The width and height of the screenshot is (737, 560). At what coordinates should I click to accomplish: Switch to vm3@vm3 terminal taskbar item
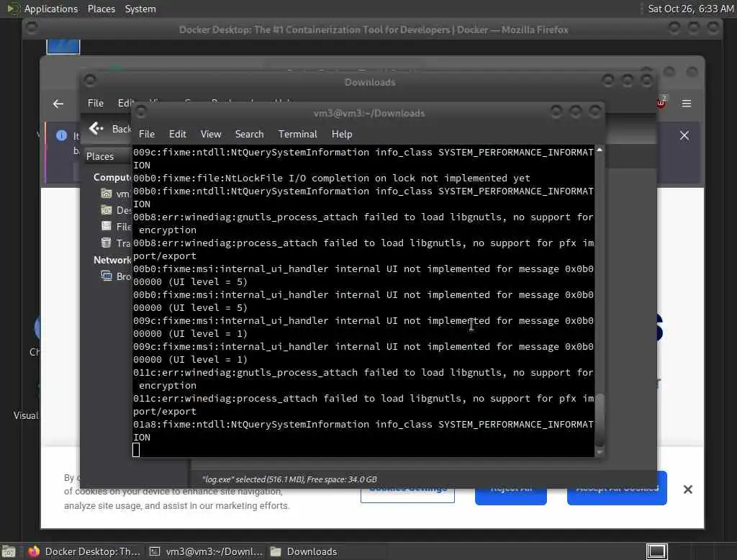tap(206, 551)
